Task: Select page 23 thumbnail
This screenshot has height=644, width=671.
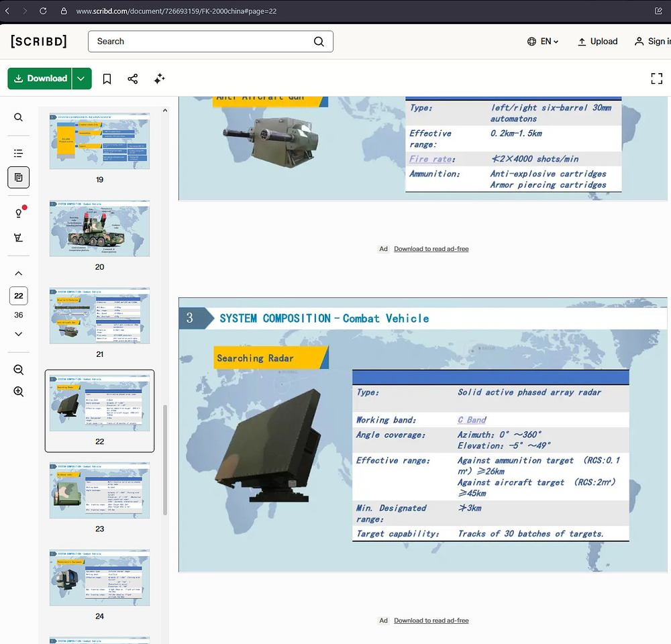Action: (100, 490)
